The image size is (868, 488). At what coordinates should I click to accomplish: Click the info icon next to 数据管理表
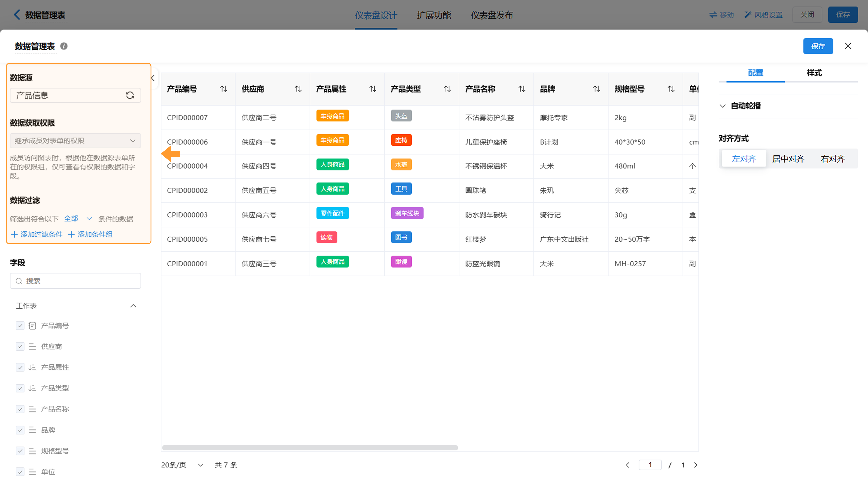point(64,46)
